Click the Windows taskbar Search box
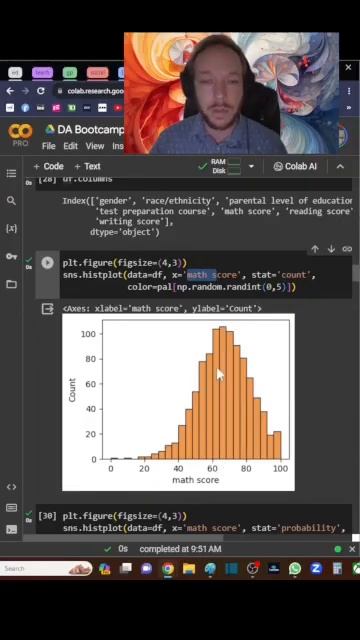This screenshot has height=640, width=360. pyautogui.click(x=47, y=569)
